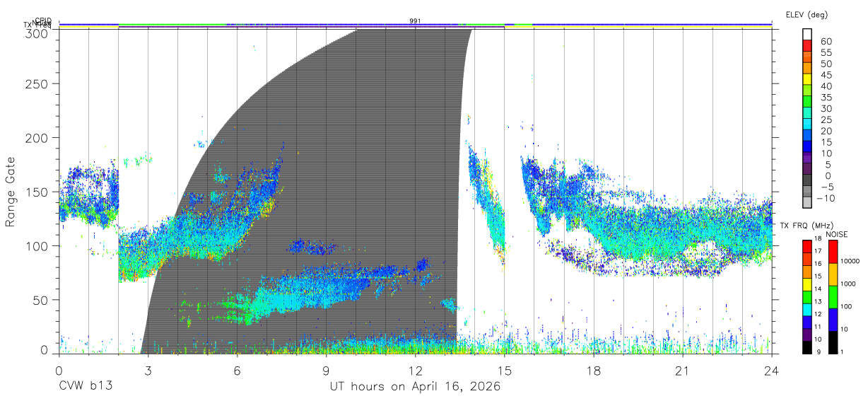The image size is (868, 401).
Task: Click the cyan 20–25 segment of ELEV color bar
Action: click(x=807, y=125)
